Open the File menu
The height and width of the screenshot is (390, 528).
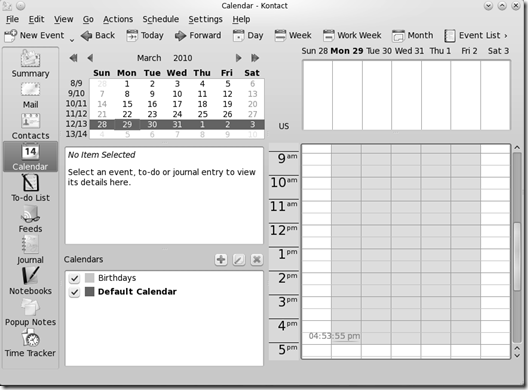(x=12, y=19)
